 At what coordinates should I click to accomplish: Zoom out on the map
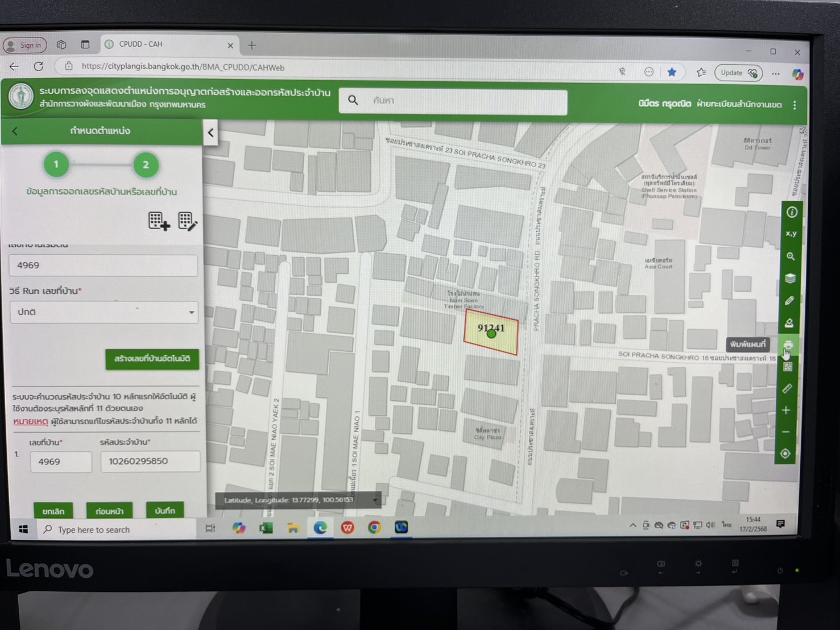point(786,432)
